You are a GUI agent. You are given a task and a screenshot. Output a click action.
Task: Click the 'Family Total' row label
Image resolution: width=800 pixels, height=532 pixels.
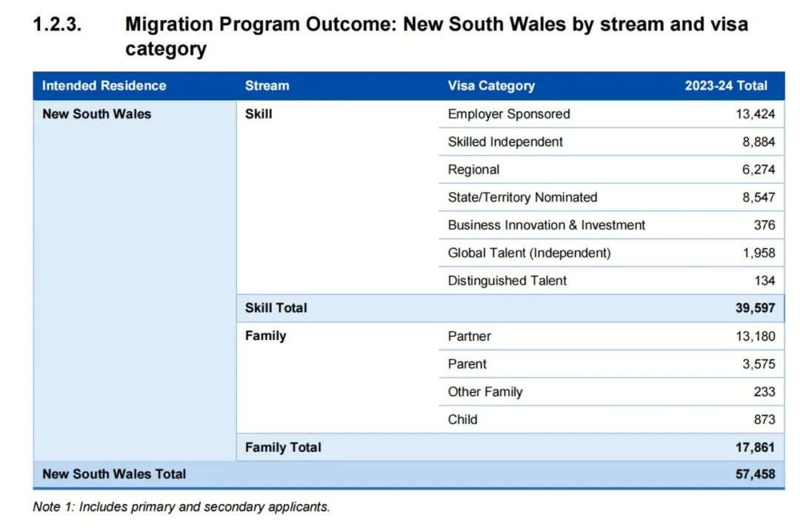tap(283, 448)
